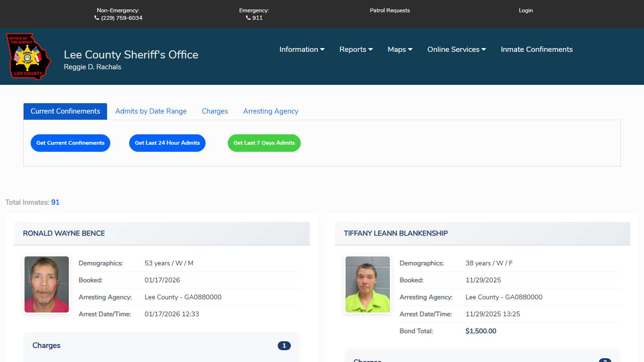This screenshot has height=362, width=644.
Task: Click the green Get Last 7 Days Admits button
Action: [264, 143]
